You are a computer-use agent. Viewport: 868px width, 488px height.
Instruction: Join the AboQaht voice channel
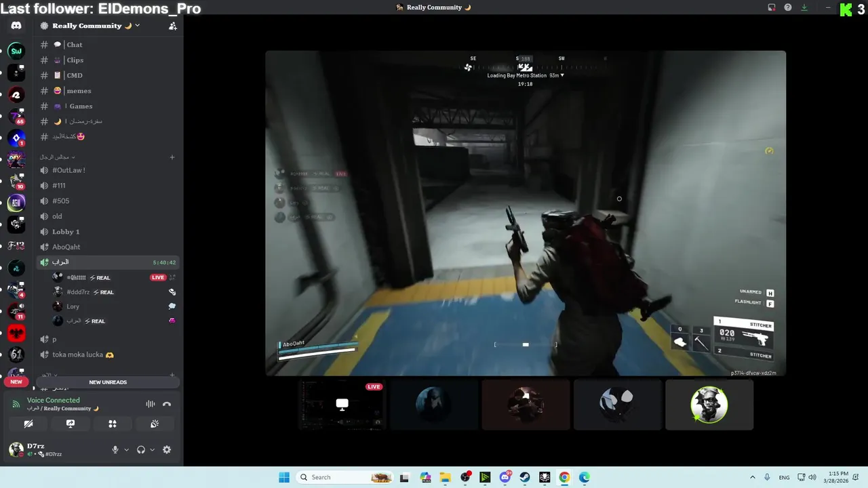tap(108, 247)
